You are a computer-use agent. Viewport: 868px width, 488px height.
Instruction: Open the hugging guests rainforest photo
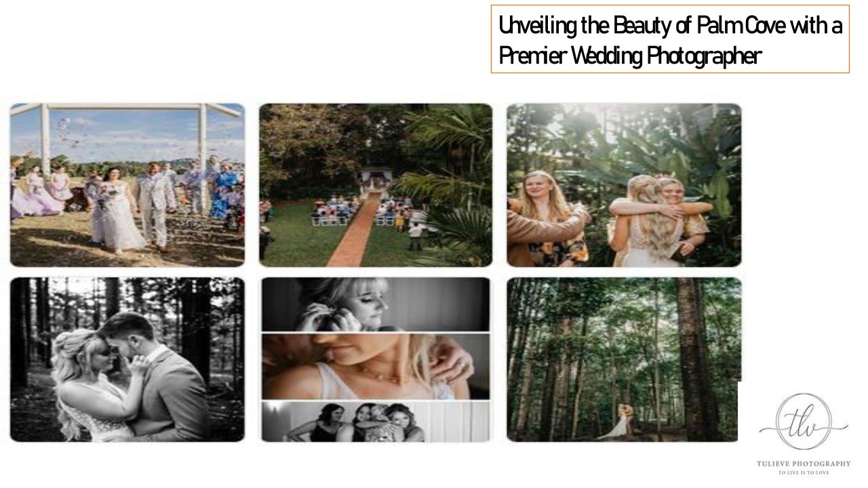click(624, 184)
